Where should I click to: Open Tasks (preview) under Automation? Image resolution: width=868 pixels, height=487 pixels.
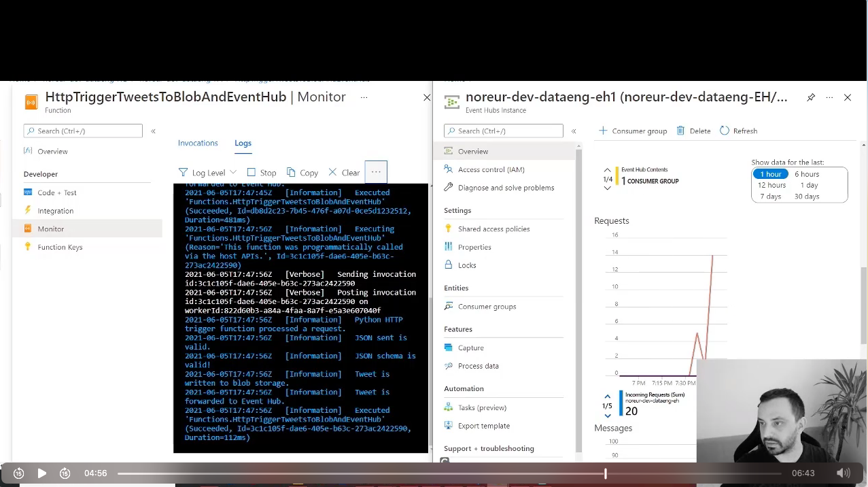coord(482,407)
